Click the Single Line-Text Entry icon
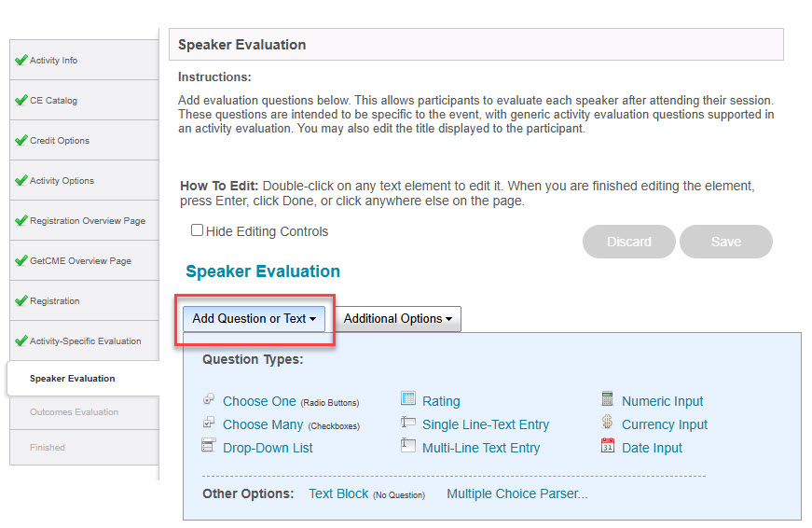812x528 pixels. [408, 423]
